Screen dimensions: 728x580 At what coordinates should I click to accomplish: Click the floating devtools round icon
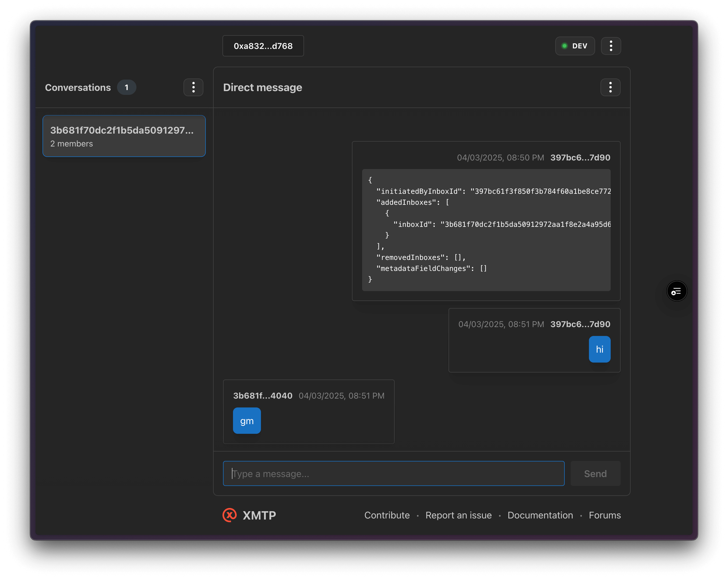[676, 291]
